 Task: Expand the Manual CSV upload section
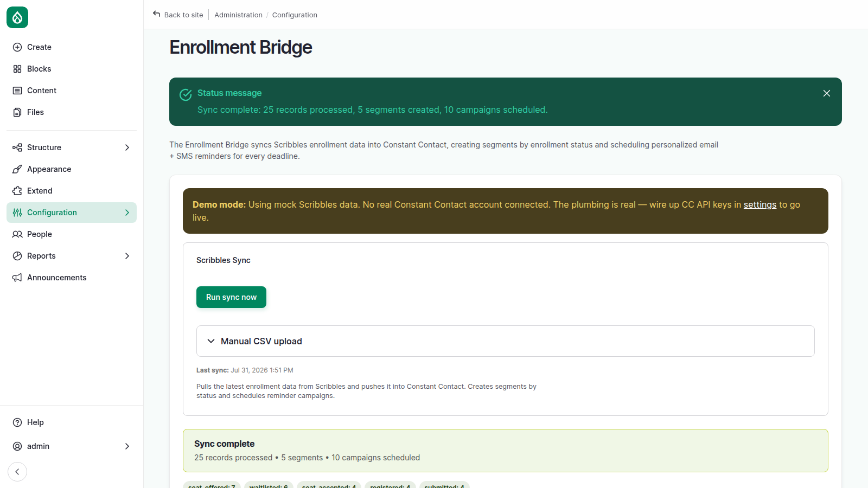(506, 341)
